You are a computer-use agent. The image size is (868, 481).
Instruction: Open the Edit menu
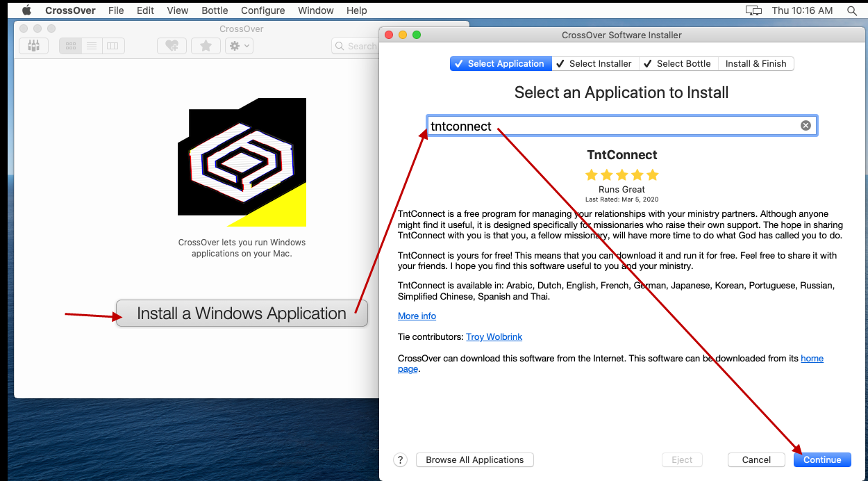(x=145, y=10)
